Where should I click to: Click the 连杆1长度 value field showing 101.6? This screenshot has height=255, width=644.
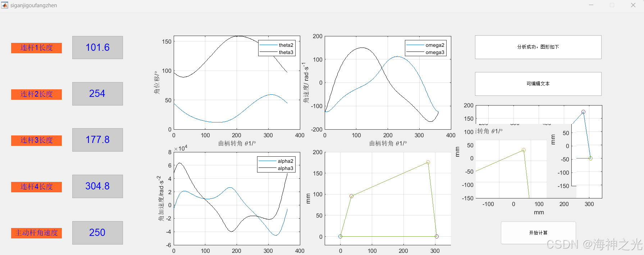[97, 48]
